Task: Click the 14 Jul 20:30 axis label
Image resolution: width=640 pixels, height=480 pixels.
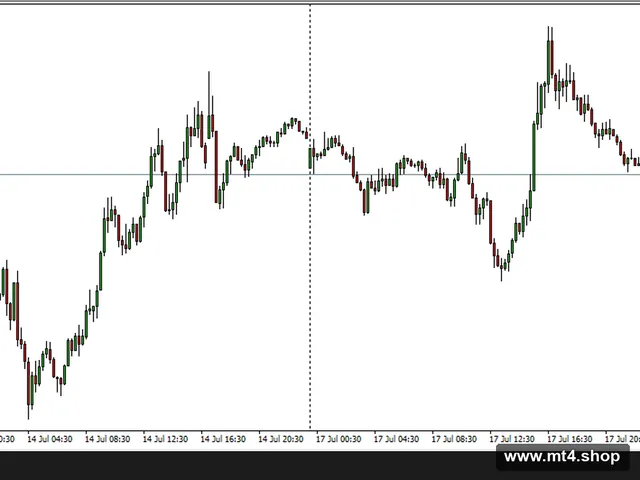Action: [281, 439]
